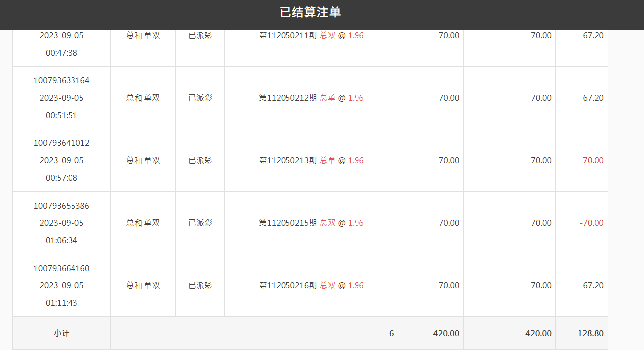Viewport: 644px width, 350px height.
Task: Click the -70.00 result for period 112050213
Action: point(591,160)
